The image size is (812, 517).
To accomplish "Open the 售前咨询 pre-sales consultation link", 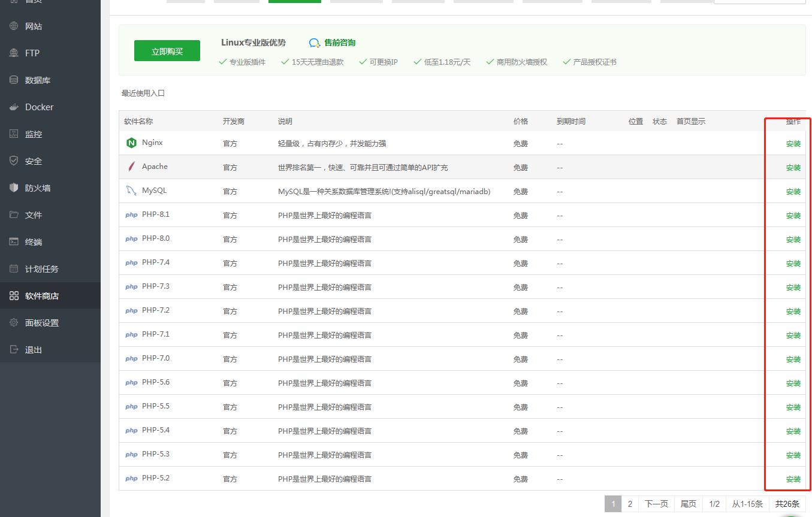I will click(339, 43).
